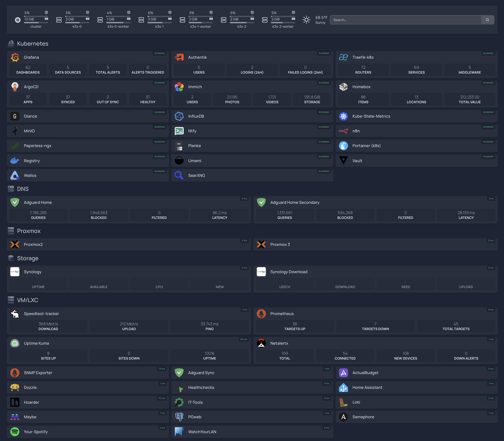Open Immich via its pinwheel icon
The height and width of the screenshot is (441, 504).
point(179,87)
